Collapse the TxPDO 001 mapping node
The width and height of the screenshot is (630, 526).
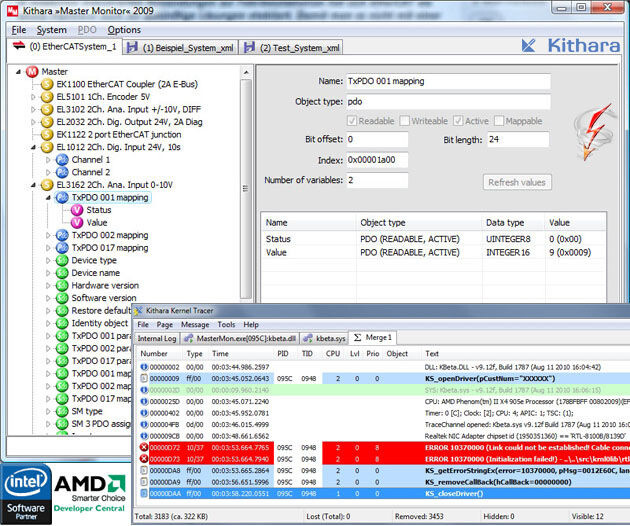[48, 198]
